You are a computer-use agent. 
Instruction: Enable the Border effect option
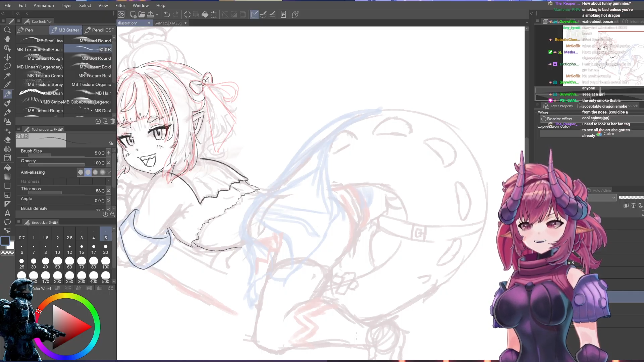544,119
